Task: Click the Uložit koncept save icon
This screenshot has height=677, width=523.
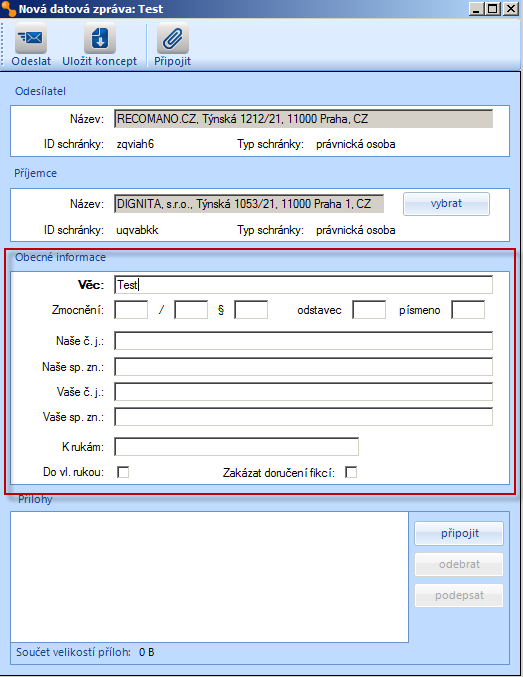Action: click(100, 38)
